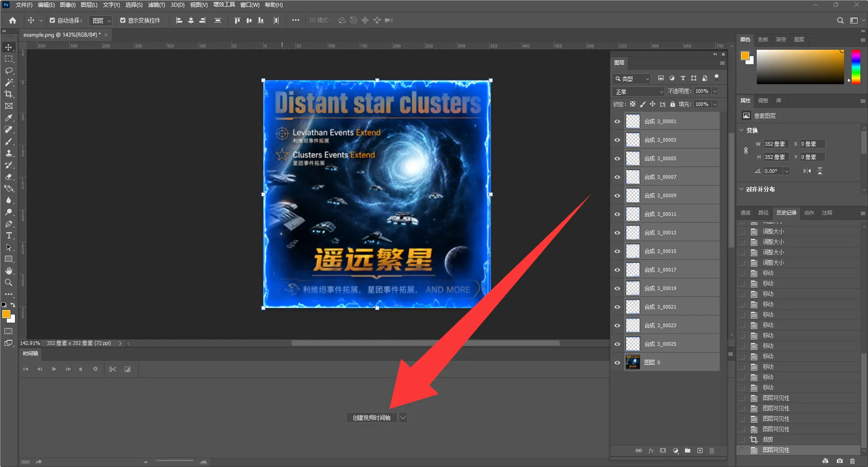868x467 pixels.
Task: Select the Crop tool in toolbar
Action: pyautogui.click(x=9, y=95)
